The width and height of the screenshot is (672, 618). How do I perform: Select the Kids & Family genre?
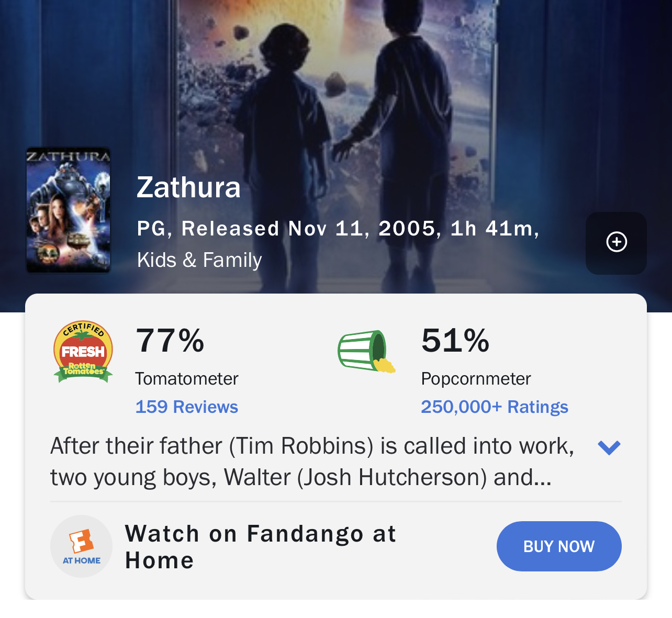[x=199, y=260]
